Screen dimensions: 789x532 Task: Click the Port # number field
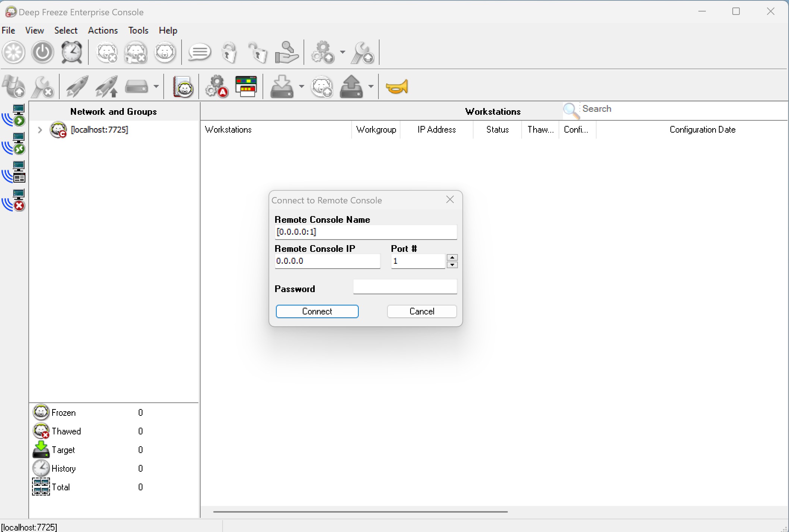(x=418, y=261)
